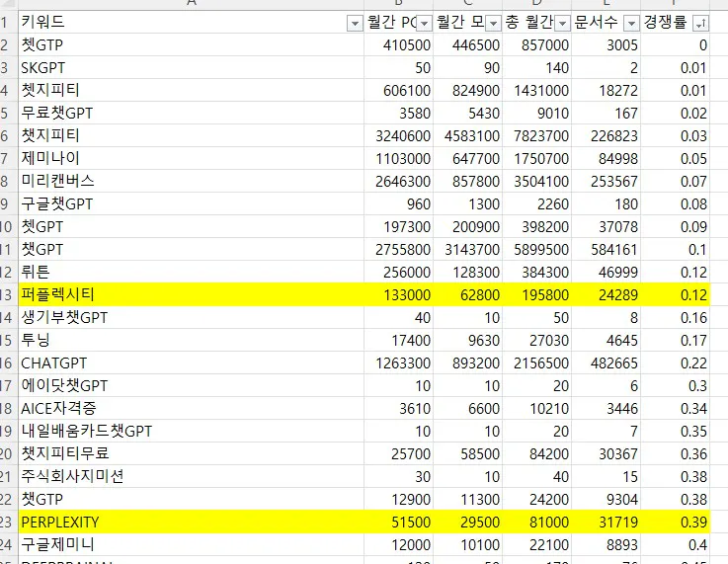Select value 482665 in CHATGPT row

606,363
